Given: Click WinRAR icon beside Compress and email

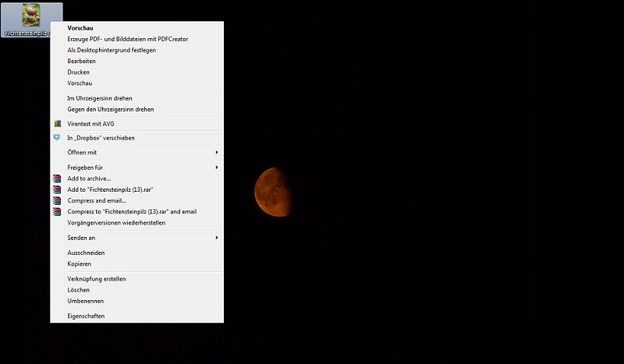Looking at the screenshot, I should [x=57, y=200].
